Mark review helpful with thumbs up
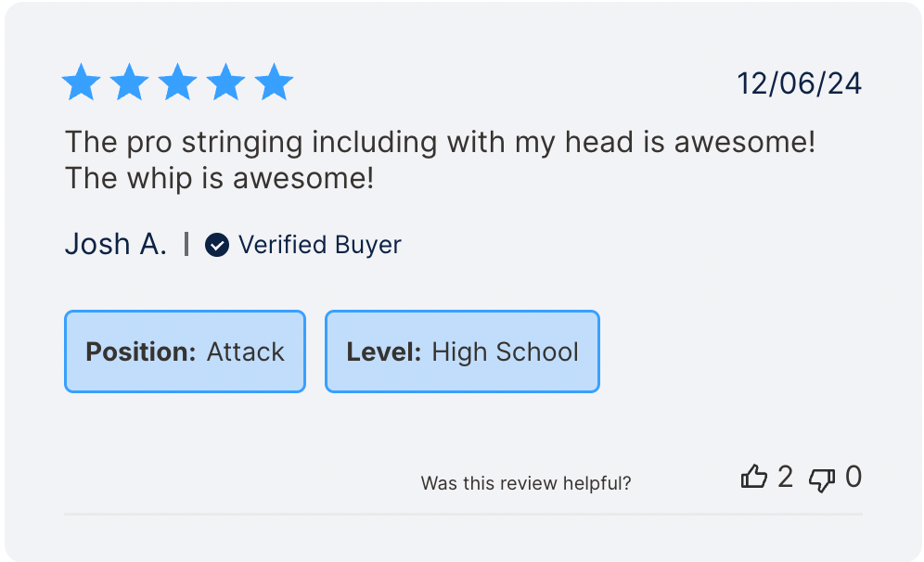 click(x=754, y=478)
